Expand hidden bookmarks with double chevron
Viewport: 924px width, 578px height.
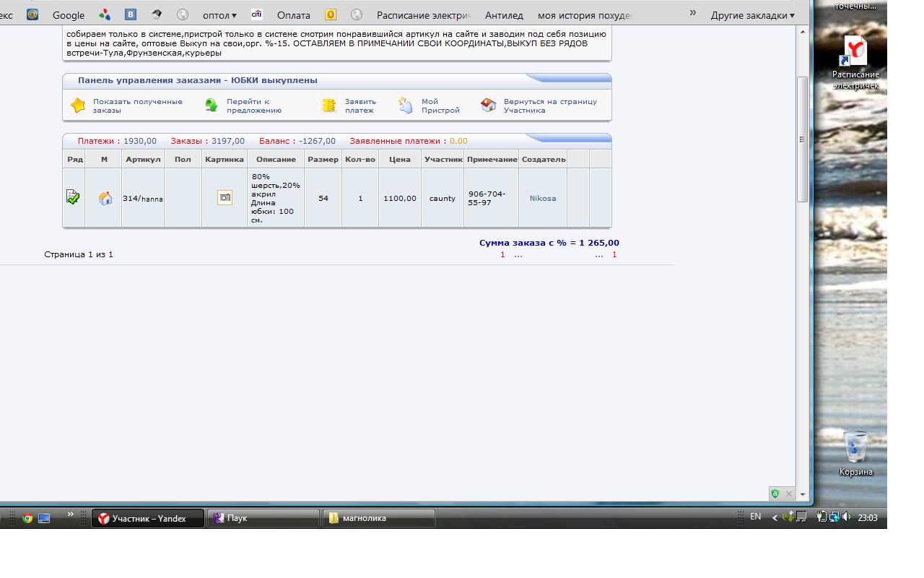click(x=693, y=13)
